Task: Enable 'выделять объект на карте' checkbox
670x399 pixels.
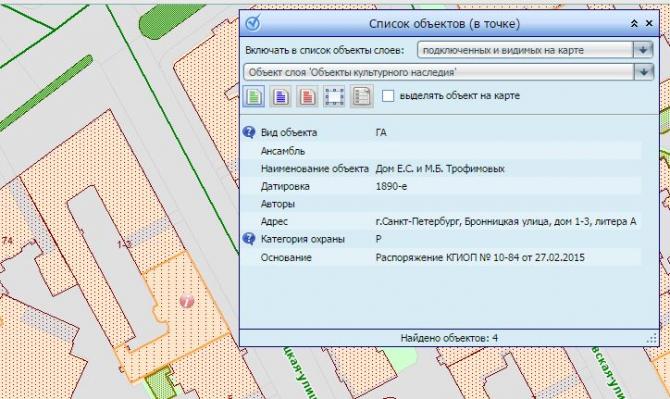Action: point(388,96)
